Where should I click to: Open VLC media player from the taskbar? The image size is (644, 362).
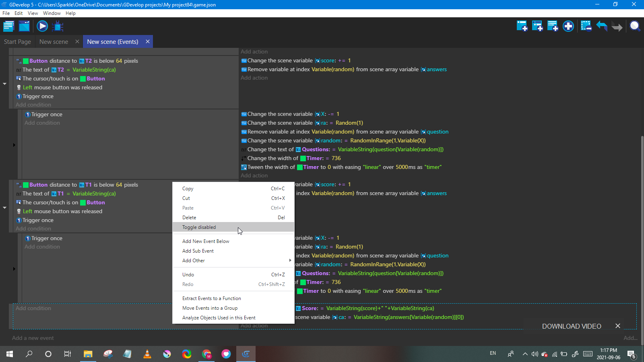coord(147,354)
